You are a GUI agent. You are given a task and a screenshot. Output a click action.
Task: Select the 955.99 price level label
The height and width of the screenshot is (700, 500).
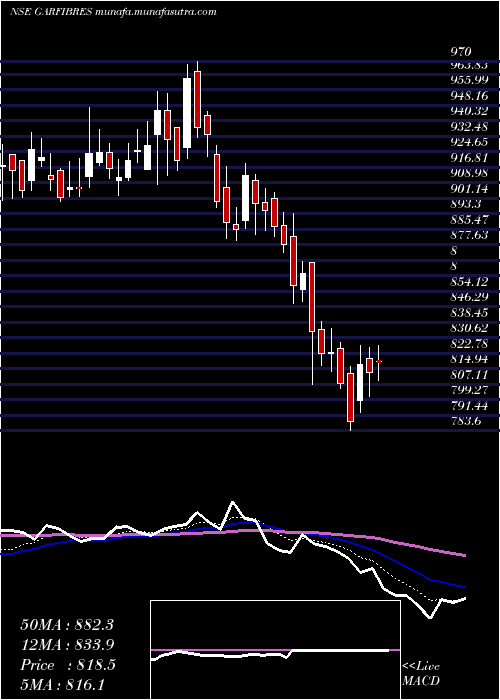click(x=469, y=80)
